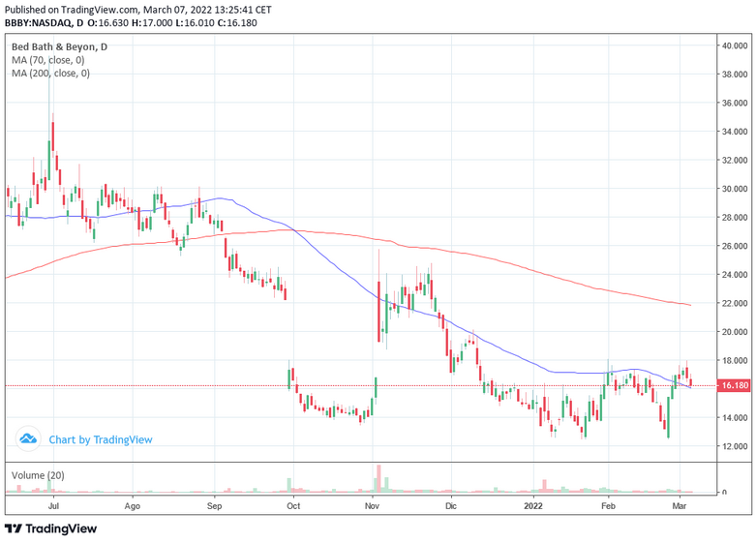This screenshot has height=543, width=756.
Task: Click the 32.000 price axis label
Action: coord(735,160)
